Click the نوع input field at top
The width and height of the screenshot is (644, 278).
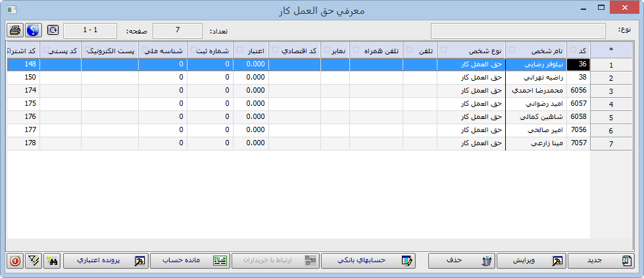(x=518, y=31)
